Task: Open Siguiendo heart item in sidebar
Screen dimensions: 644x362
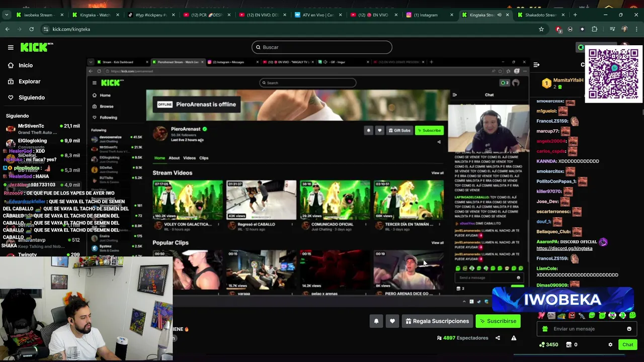Action: (x=31, y=98)
